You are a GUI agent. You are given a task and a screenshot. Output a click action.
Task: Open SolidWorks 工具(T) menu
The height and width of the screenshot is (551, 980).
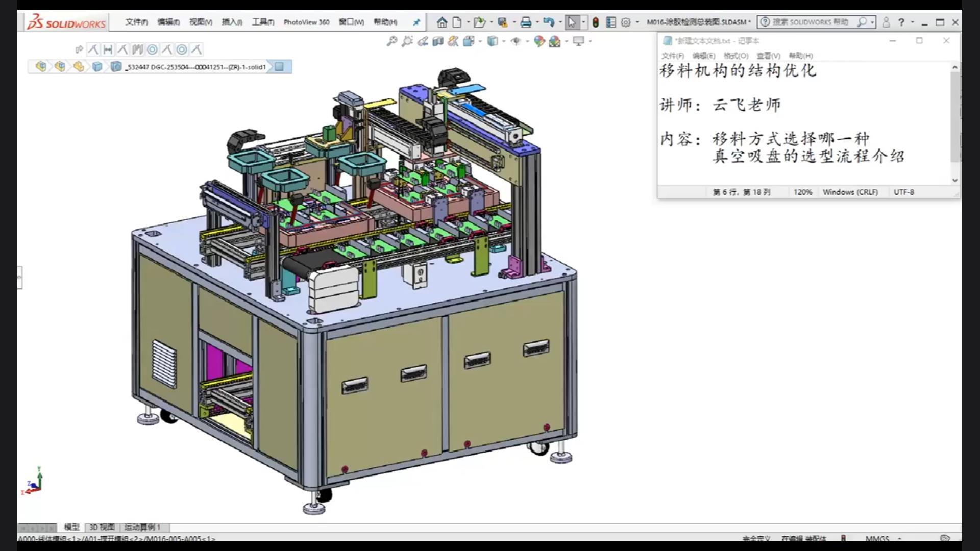pos(263,22)
